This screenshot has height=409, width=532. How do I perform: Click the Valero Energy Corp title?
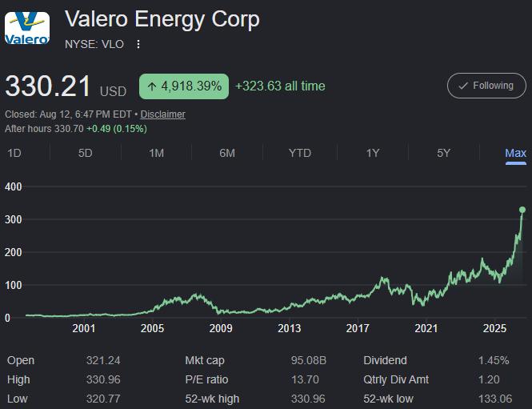(x=162, y=19)
